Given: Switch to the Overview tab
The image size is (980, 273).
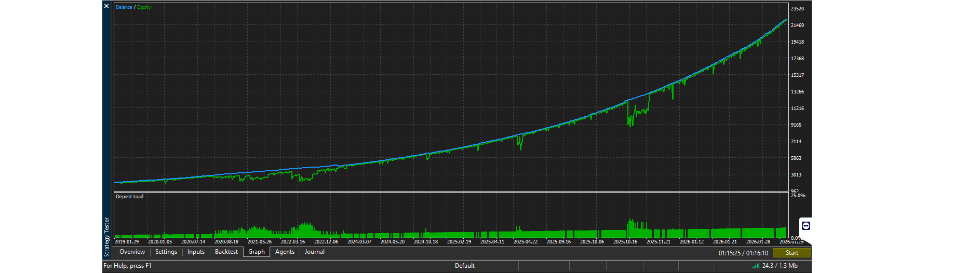Looking at the screenshot, I should [132, 252].
